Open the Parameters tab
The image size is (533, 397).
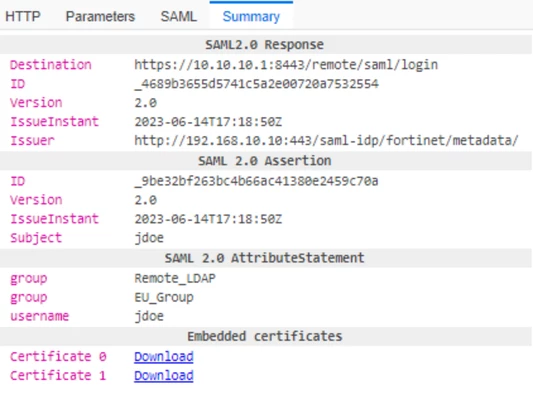[x=100, y=16]
